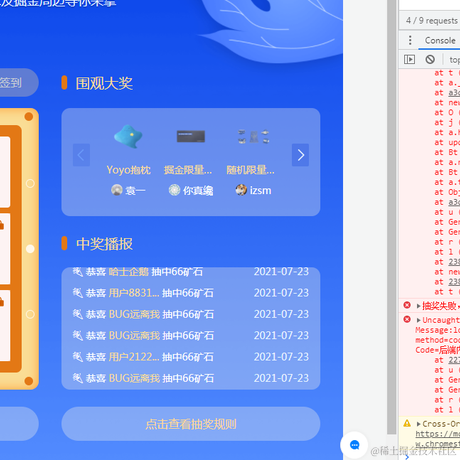The width and height of the screenshot is (460, 460).
Task: Open the DevTools three-dot menu
Action: tap(410, 40)
